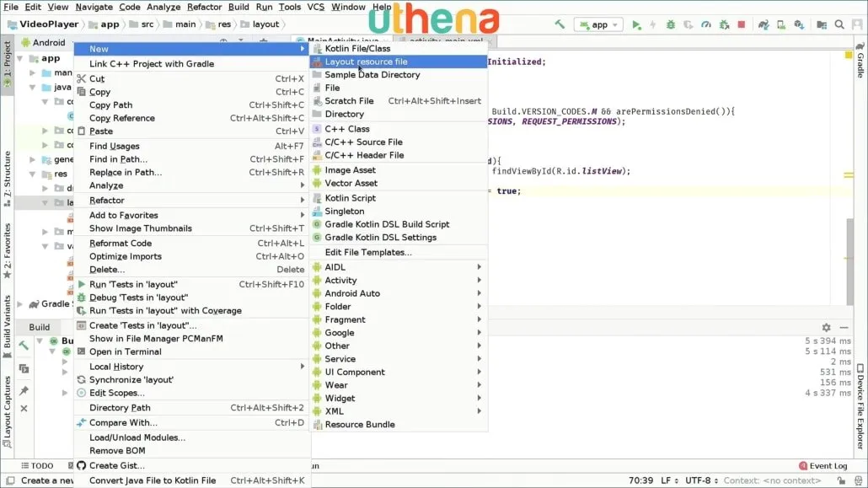Open the Fragment submenu entry
The image size is (868, 488).
[x=399, y=319]
